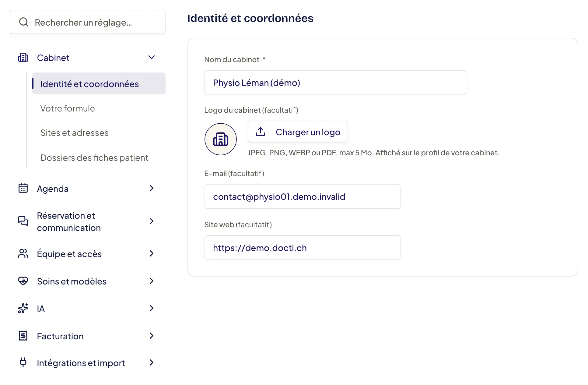
Task: Click the round cabinet logo placeholder
Action: [221, 139]
